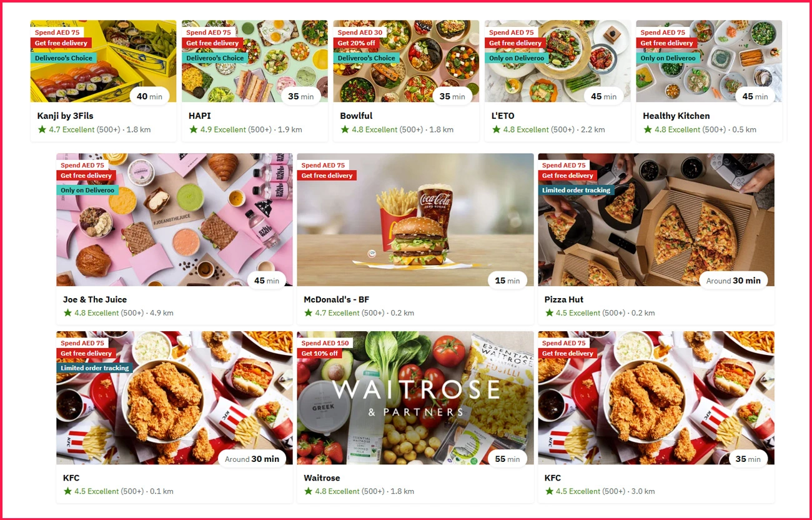The width and height of the screenshot is (812, 520).
Task: Select the KFC listing 0.1 km away
Action: pos(174,417)
